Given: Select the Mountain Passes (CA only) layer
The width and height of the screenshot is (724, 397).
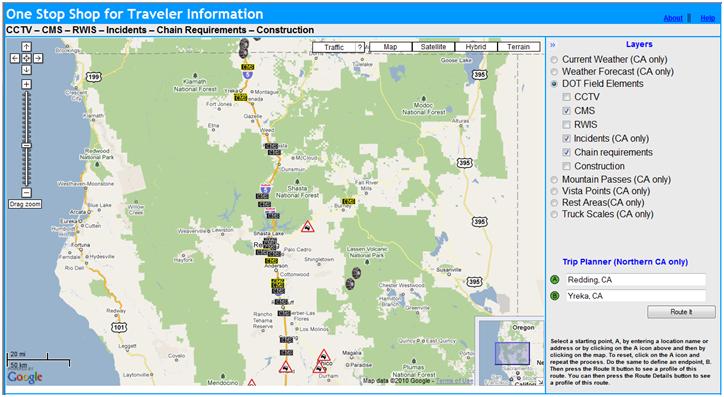Looking at the screenshot, I should click(x=554, y=180).
